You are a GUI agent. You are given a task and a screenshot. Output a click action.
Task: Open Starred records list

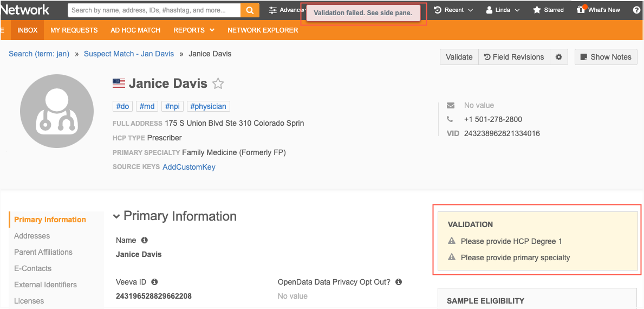click(548, 10)
